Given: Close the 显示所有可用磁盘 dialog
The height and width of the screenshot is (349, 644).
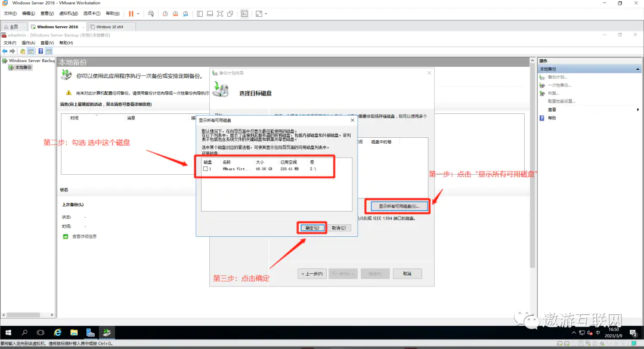Looking at the screenshot, I should (352, 120).
